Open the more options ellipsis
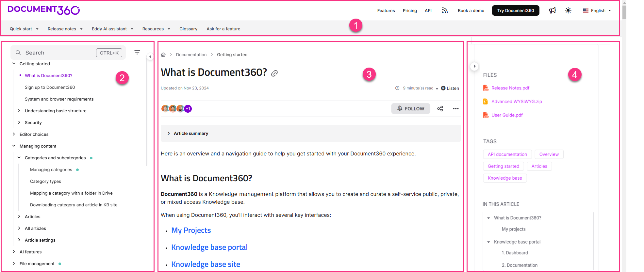The width and height of the screenshot is (644, 272). tap(456, 109)
